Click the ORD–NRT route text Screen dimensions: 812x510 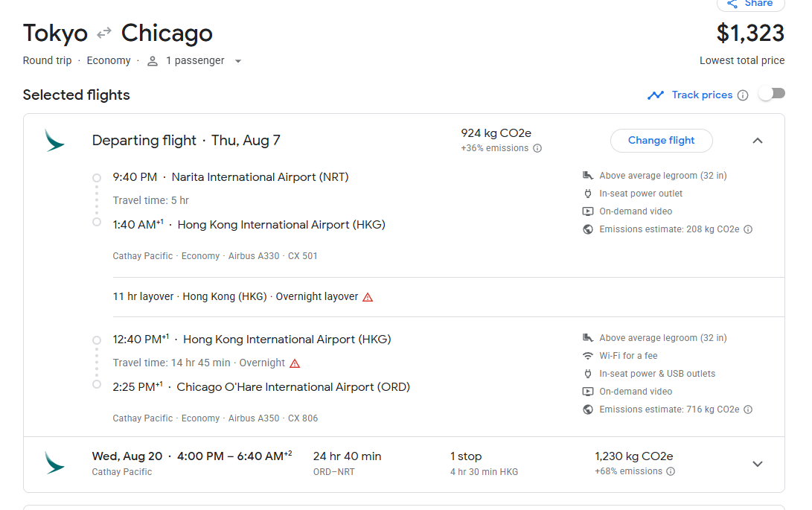coord(333,471)
